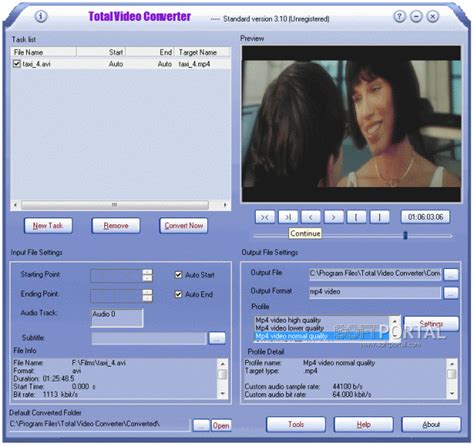Screen dimensions: 474x447
Task: Select Mp4 video normal quality profile
Action: tap(291, 336)
